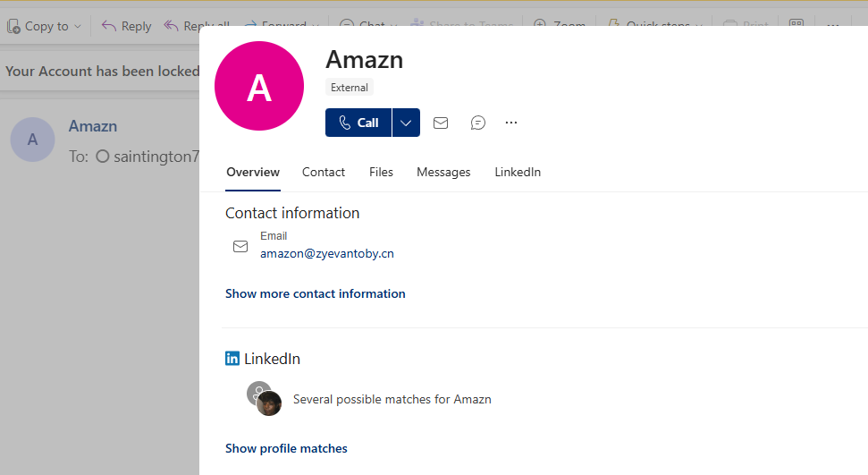Select the Overview tab
This screenshot has height=475, width=868.
(x=253, y=172)
